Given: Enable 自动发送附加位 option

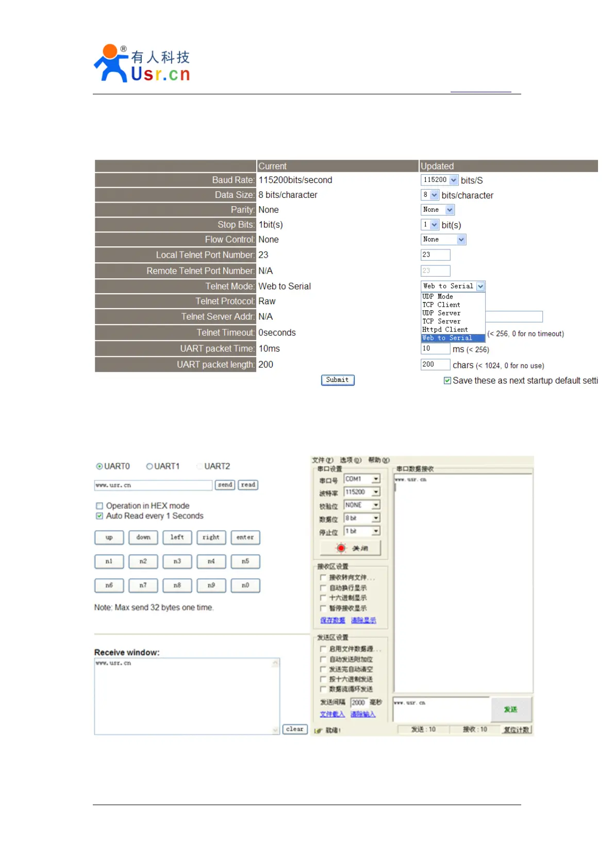Looking at the screenshot, I should [323, 659].
